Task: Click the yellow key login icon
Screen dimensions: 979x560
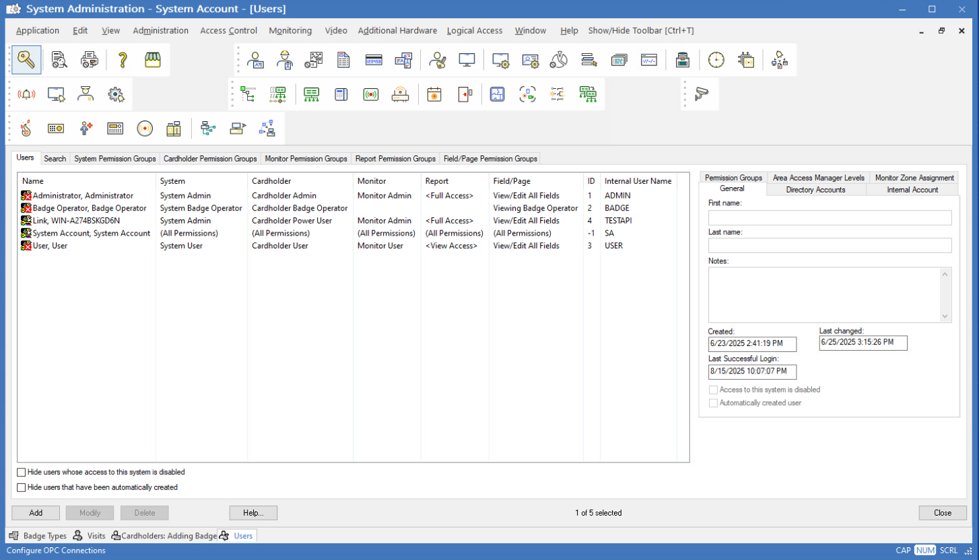Action: coord(26,60)
